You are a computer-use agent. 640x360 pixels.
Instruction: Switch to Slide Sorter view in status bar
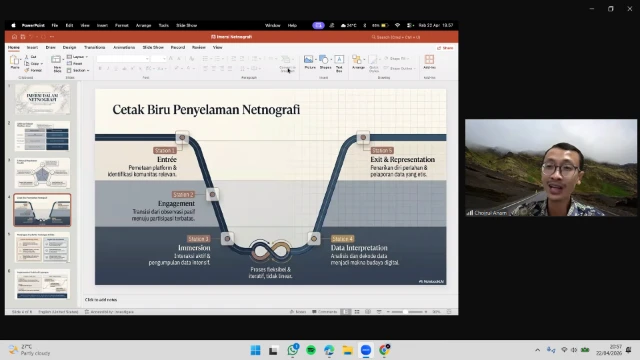[x=357, y=312]
